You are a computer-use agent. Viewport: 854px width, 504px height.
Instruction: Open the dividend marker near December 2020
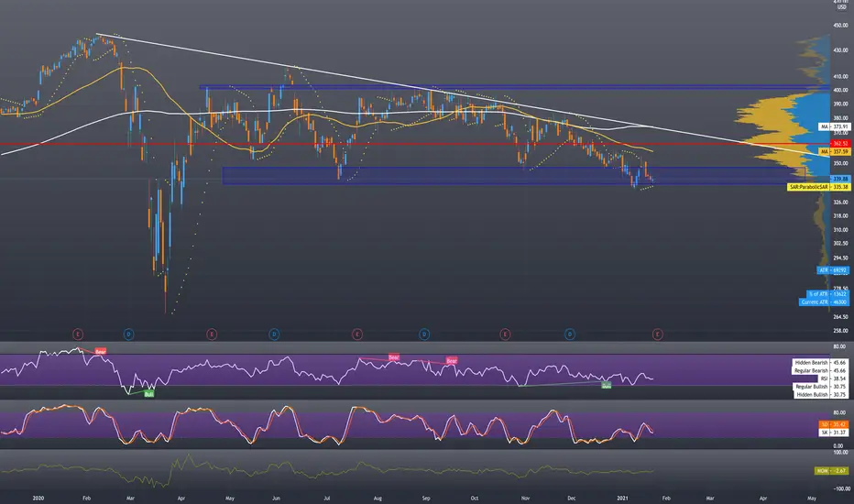(x=570, y=334)
